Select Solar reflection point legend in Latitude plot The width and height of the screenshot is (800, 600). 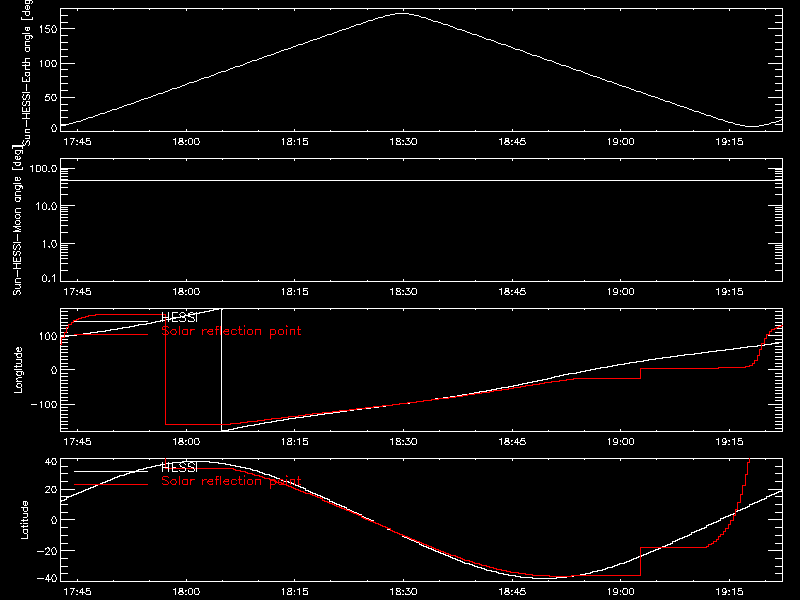coord(231,481)
